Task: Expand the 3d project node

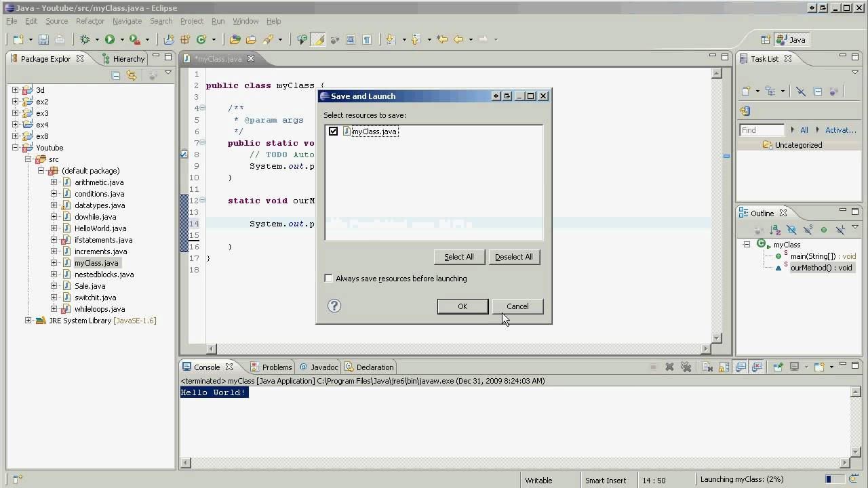Action: (15, 90)
